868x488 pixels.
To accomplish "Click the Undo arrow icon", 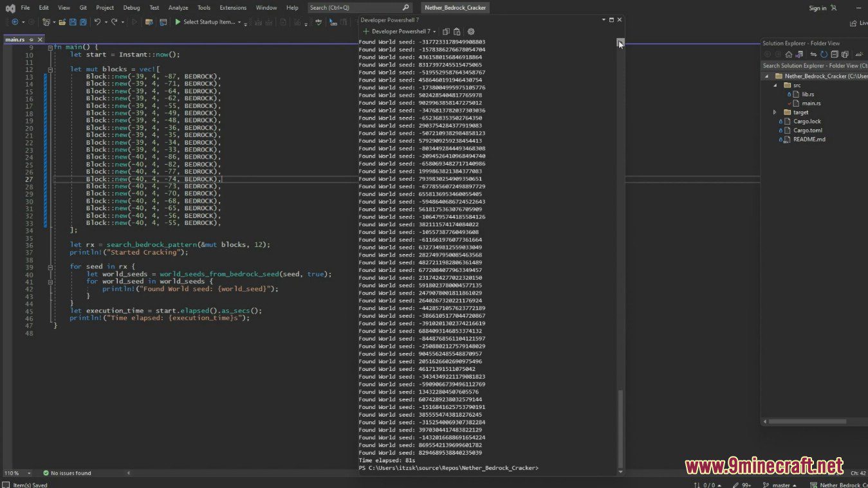I will tap(97, 22).
